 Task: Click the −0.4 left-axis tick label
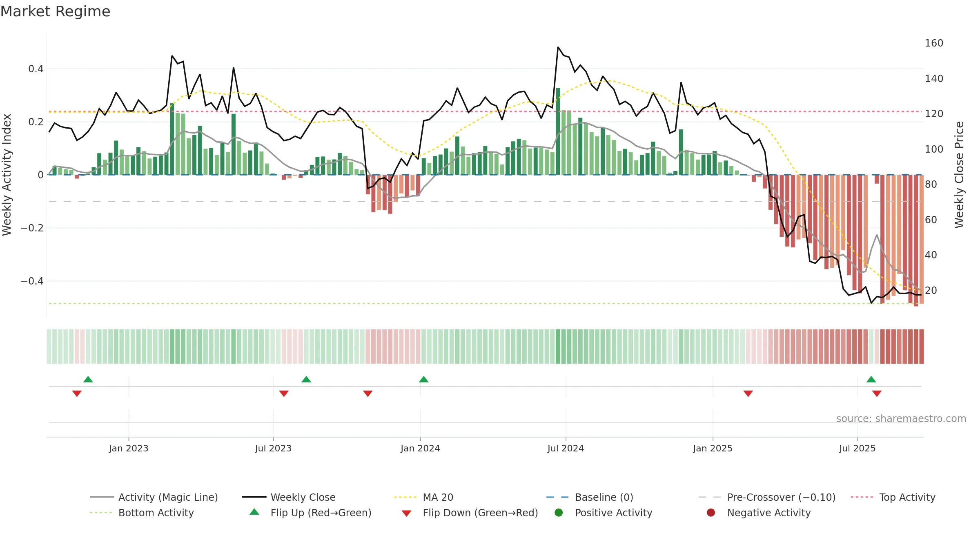coord(32,281)
